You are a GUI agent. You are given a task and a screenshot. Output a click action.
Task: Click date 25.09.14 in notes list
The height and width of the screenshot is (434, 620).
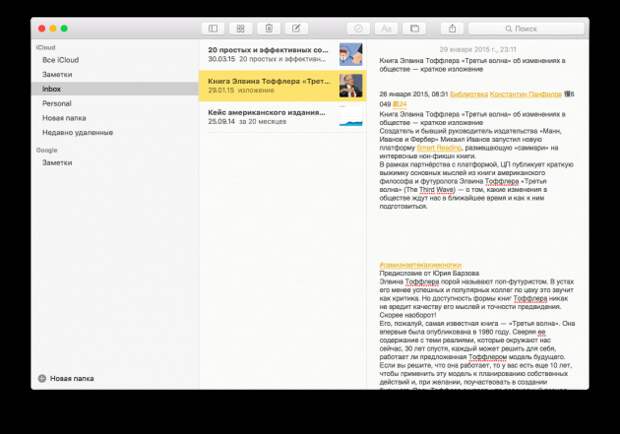click(x=221, y=121)
